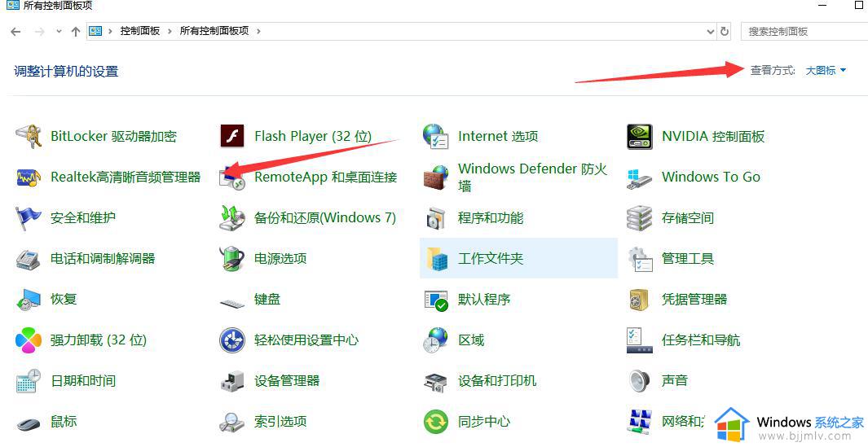
Task: Open the 强力卸载 (32 位) colorful icon
Action: 29,340
